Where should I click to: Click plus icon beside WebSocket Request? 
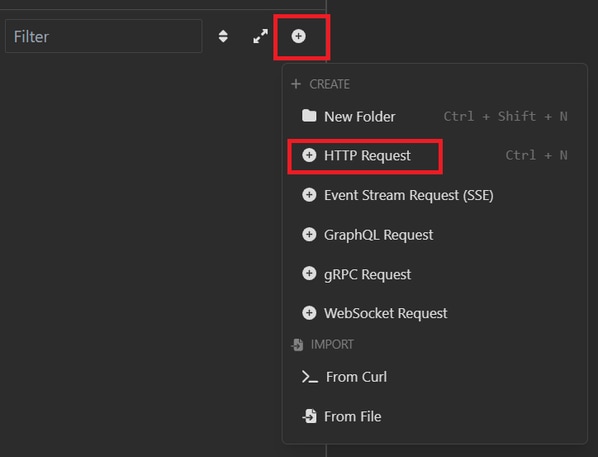309,313
